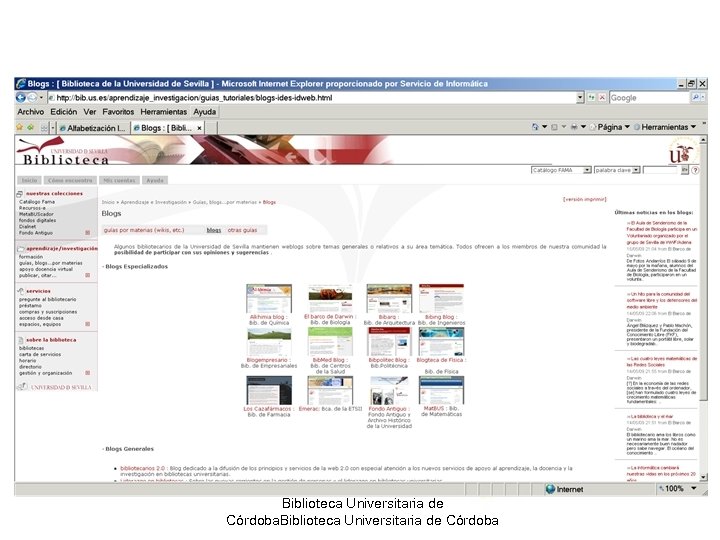The width and height of the screenshot is (720, 540).
Task: Open pregunte al bibliotecario link
Action: coord(48,299)
